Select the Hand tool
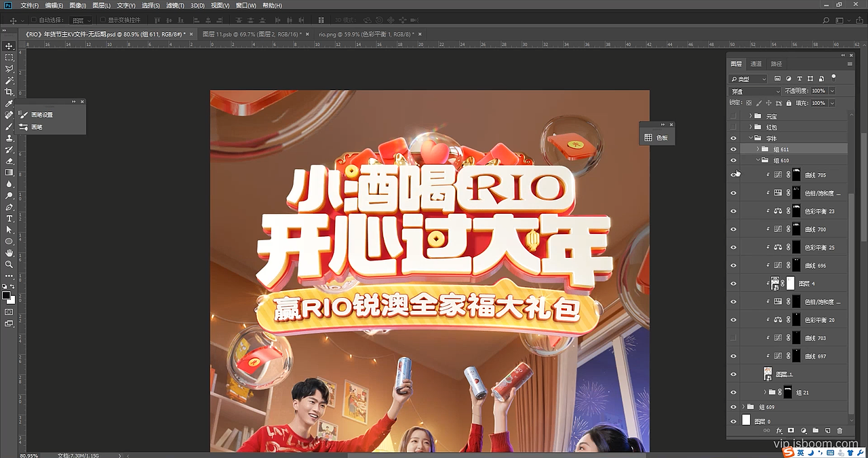This screenshot has width=868, height=458. click(x=9, y=253)
